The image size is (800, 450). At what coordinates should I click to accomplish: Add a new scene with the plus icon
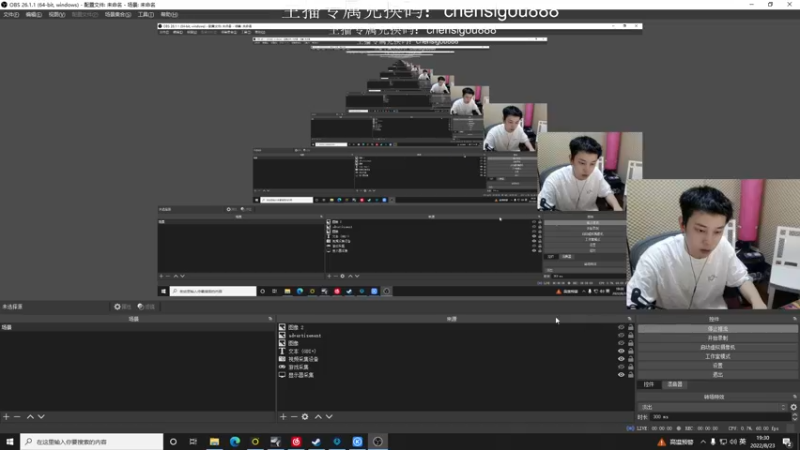pos(6,417)
